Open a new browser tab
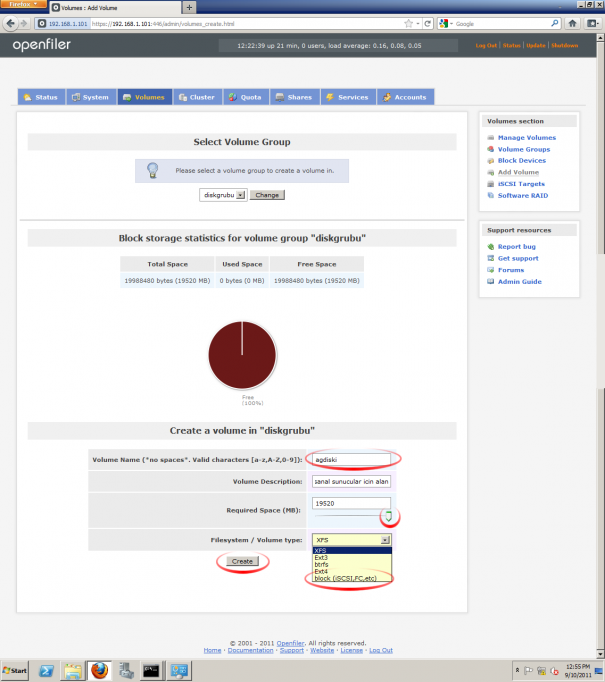 pyautogui.click(x=189, y=7)
